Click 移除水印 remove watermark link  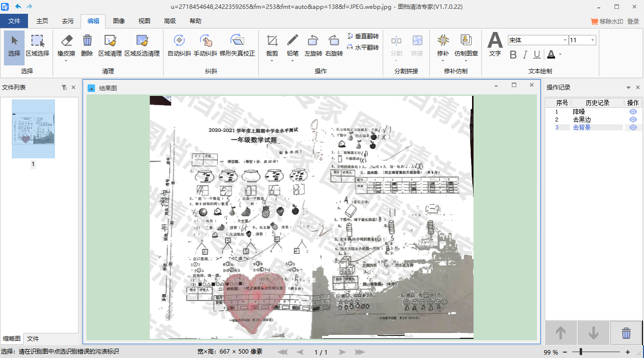pos(607,22)
